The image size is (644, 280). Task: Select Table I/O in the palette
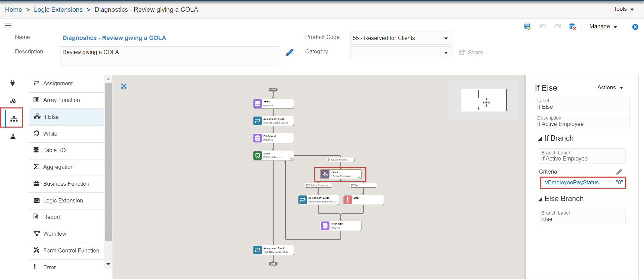66,150
